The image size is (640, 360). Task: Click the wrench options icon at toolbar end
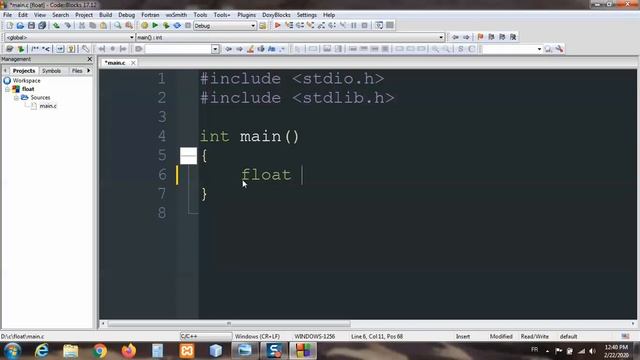[x=559, y=49]
